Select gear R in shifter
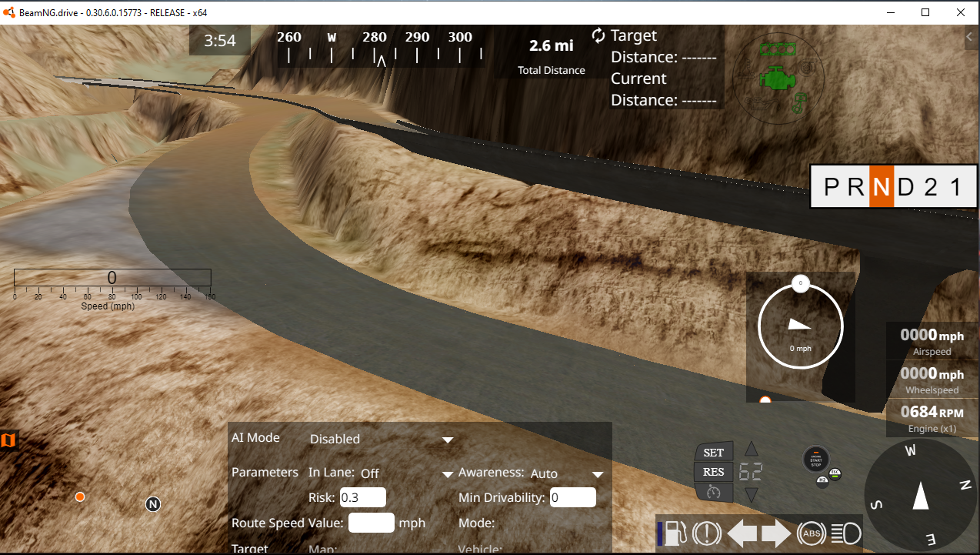 pos(856,187)
